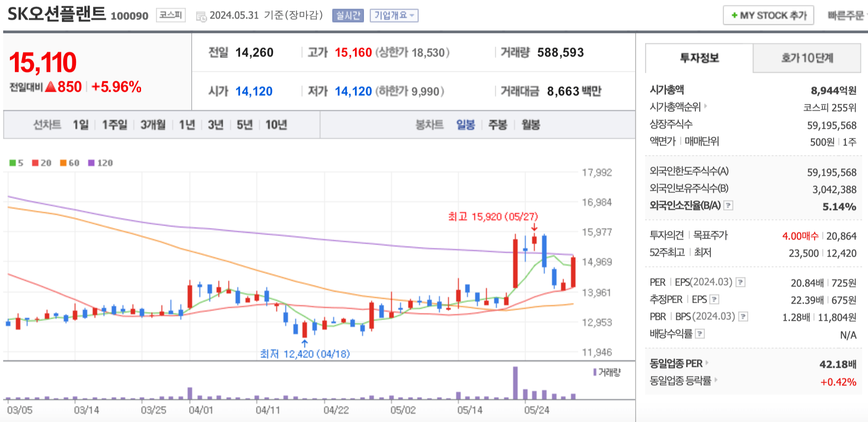The height and width of the screenshot is (422, 868).
Task: Click the 선차트 label
Action: coord(47,125)
